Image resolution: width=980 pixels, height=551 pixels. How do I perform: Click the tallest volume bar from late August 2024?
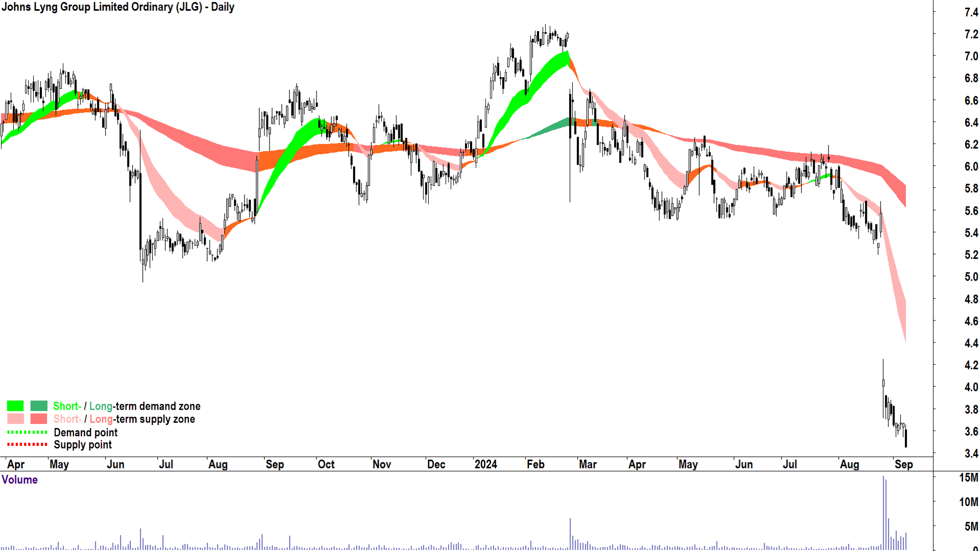[883, 512]
